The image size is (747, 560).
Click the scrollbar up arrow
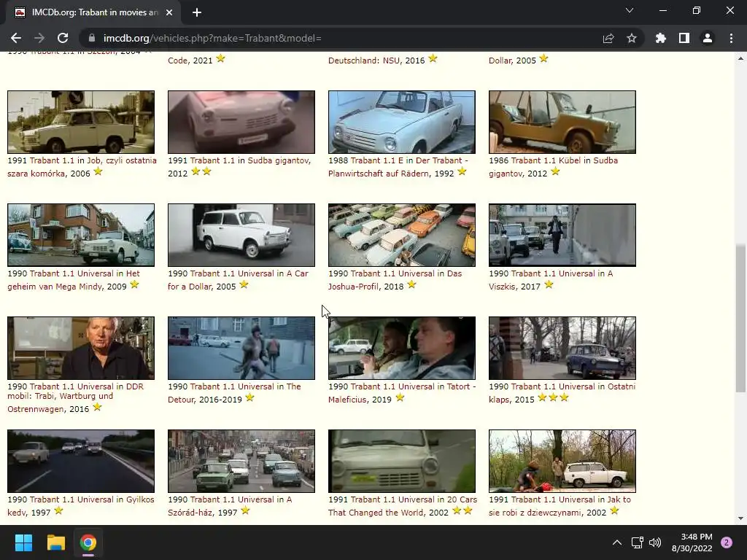740,58
